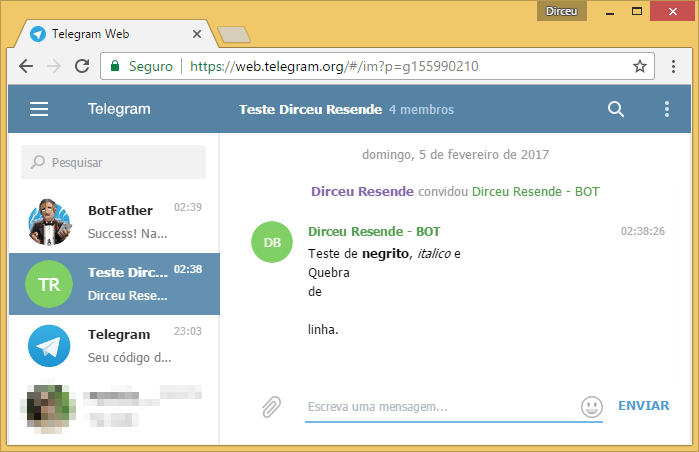This screenshot has width=699, height=452.
Task: Click the Telegram Web tab favicon
Action: 38,34
